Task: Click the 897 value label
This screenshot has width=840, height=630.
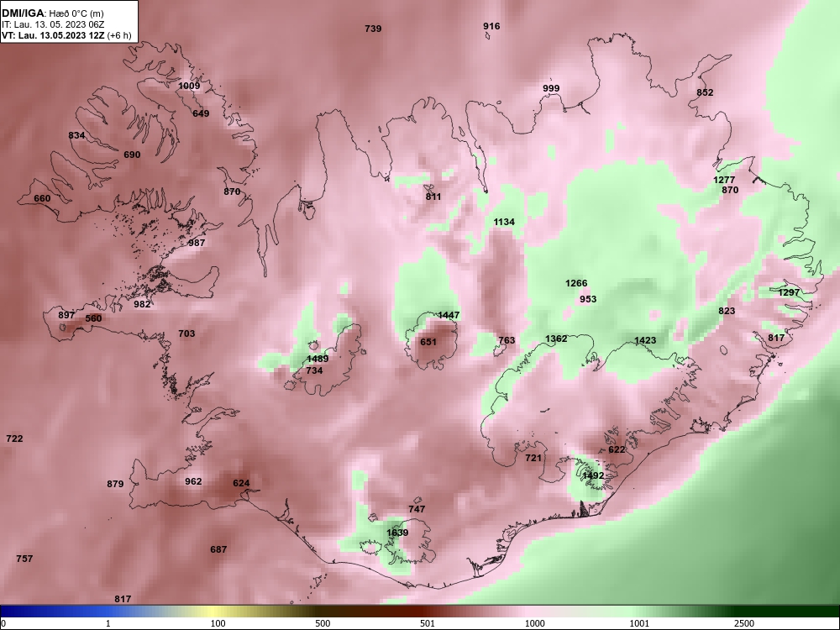Action: click(x=66, y=315)
